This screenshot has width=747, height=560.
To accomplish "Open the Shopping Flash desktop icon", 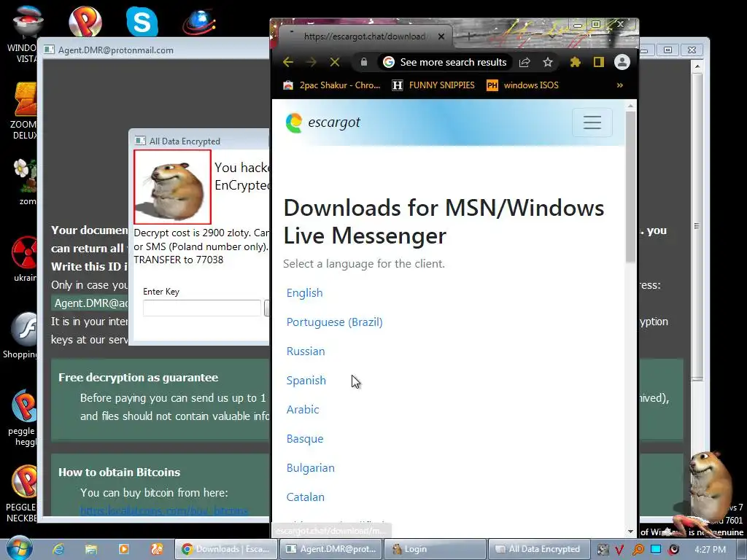I will coord(21,335).
